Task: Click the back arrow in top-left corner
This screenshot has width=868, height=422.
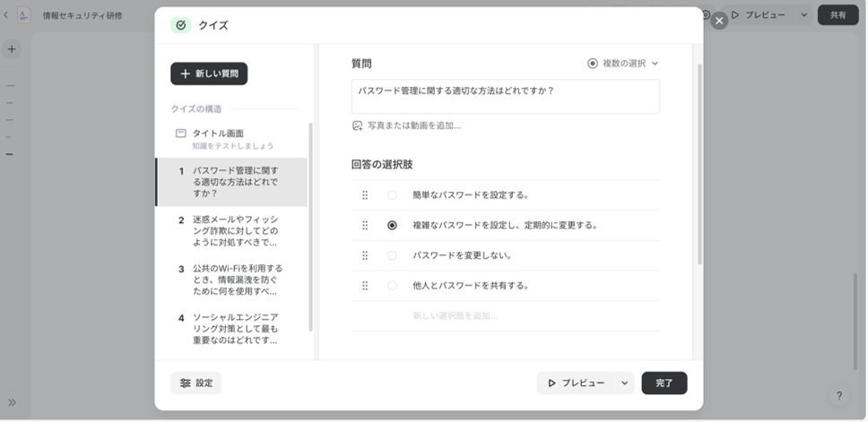Action: coord(5,15)
